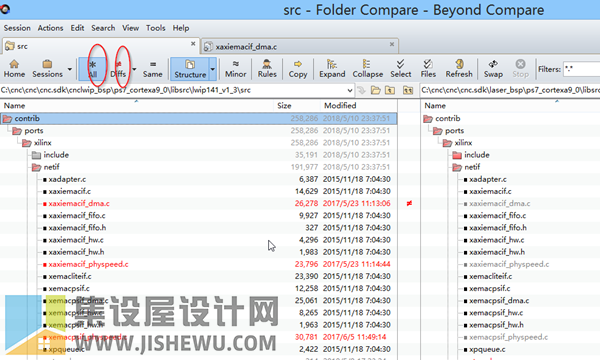Click the Copy toolbar icon
Viewport: 600px width, 360px height.
click(x=298, y=69)
